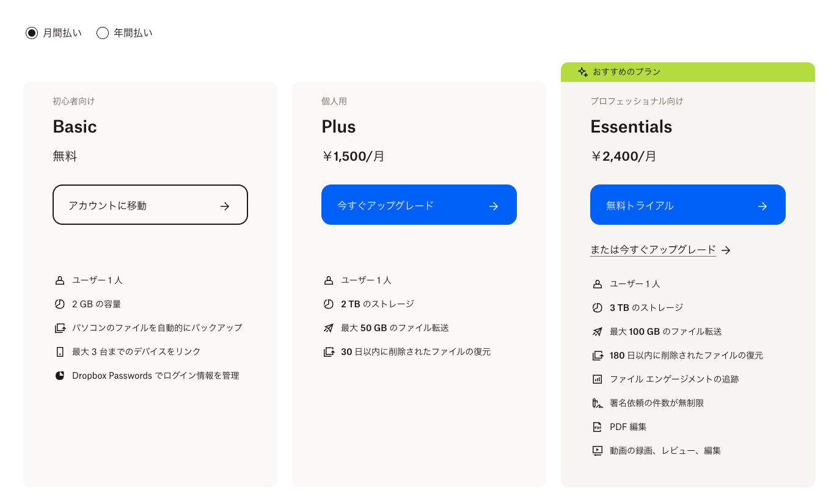Click the restore icon beside 30 日以内 text
The image size is (834, 504).
pyautogui.click(x=329, y=352)
